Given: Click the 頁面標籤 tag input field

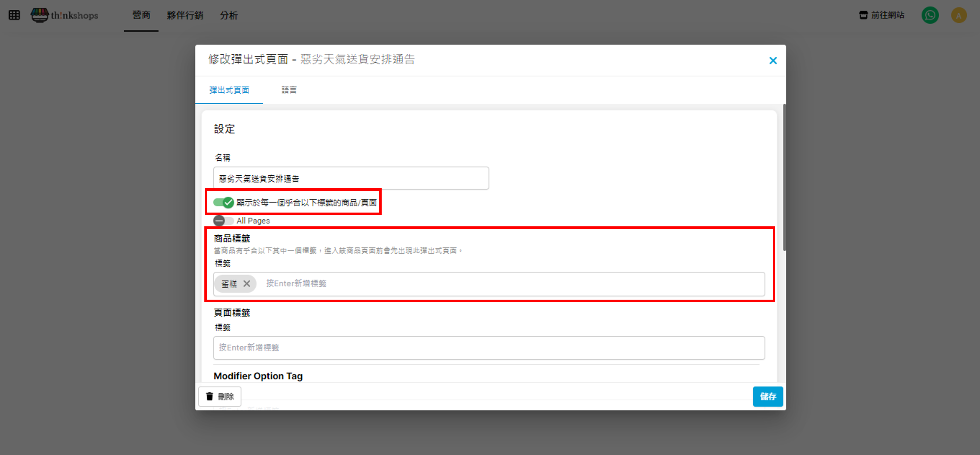Looking at the screenshot, I should click(x=489, y=348).
